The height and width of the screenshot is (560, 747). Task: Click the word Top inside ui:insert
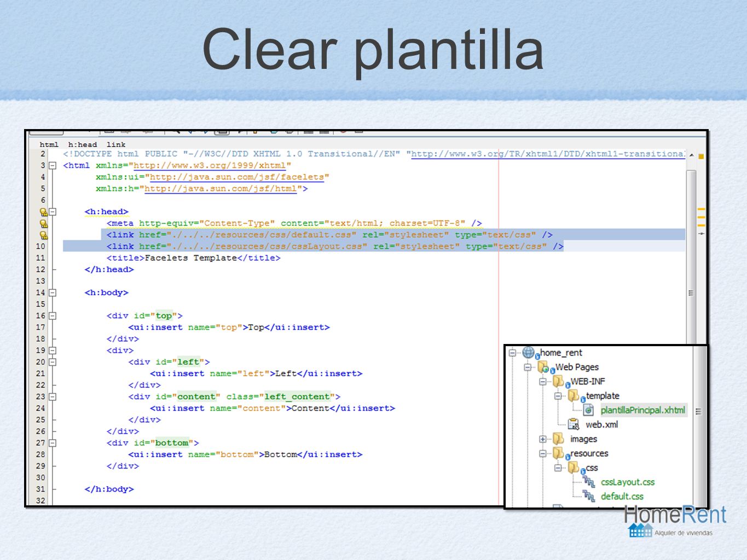256,327
